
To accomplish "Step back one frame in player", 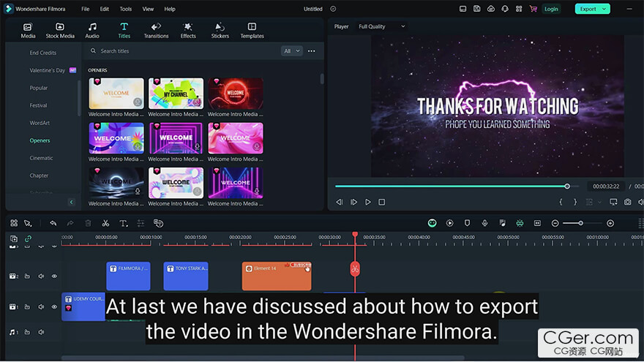I will coord(340,203).
